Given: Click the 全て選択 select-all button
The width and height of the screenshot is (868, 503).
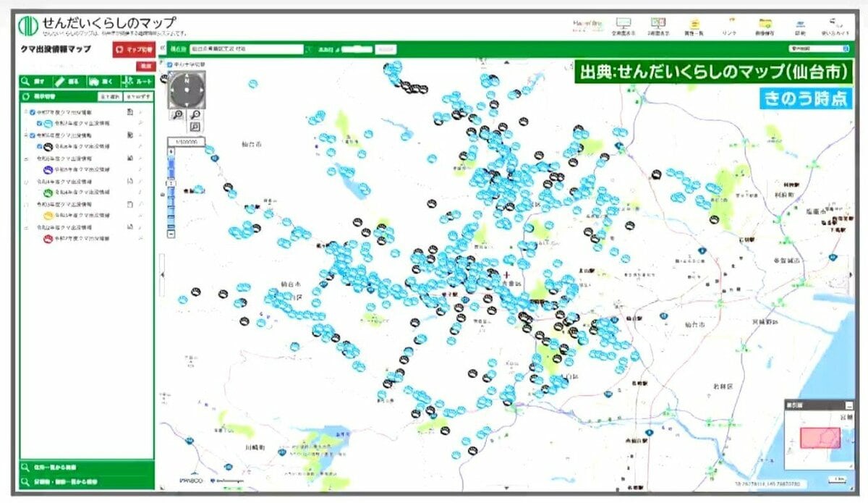Looking at the screenshot, I should 109,96.
